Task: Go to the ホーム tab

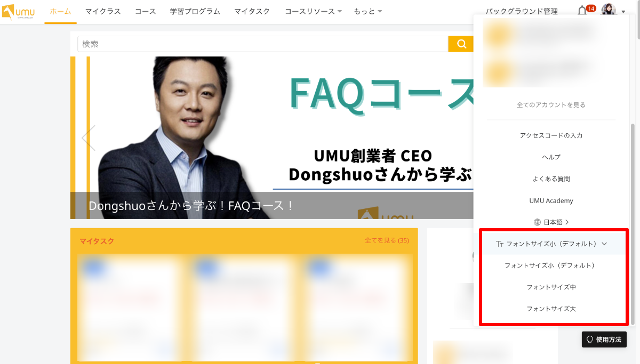Action: click(x=60, y=12)
